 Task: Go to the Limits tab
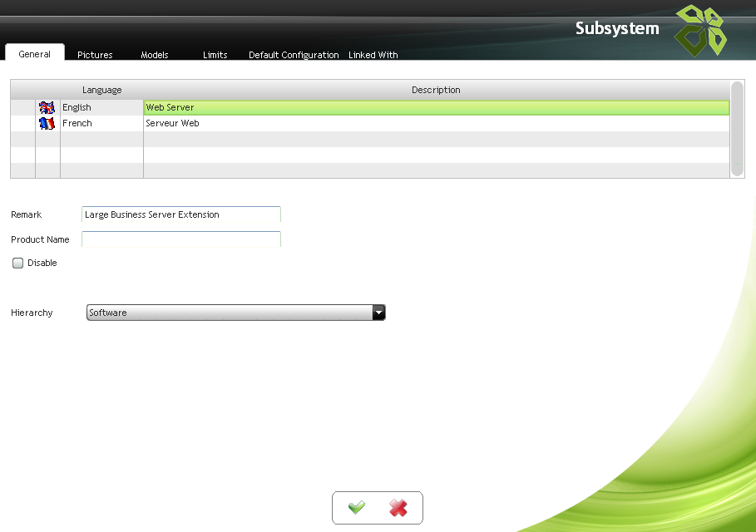click(x=215, y=55)
